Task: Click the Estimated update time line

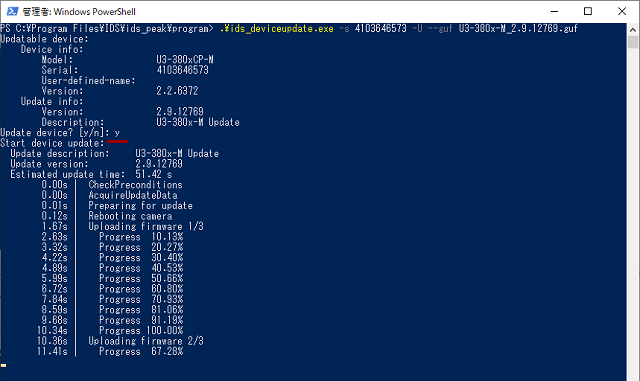Action: pyautogui.click(x=91, y=174)
